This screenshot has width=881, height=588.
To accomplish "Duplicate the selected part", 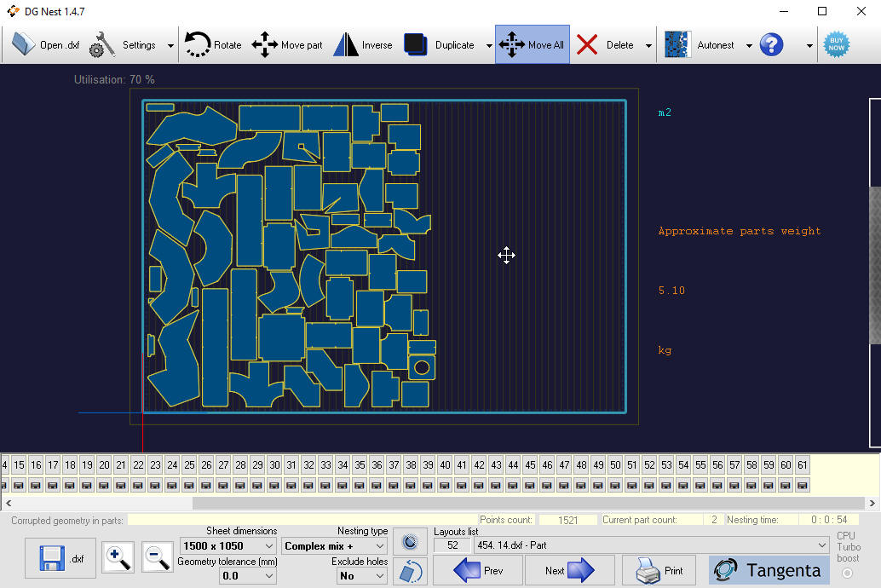I will point(438,44).
